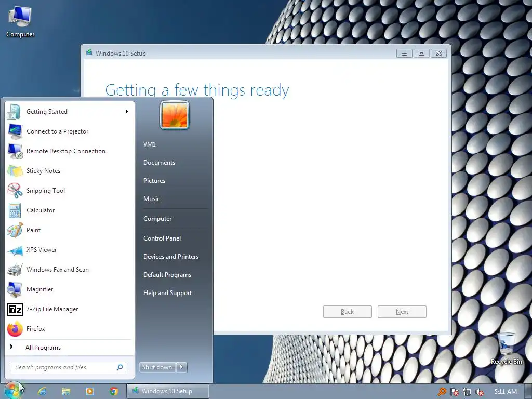
Task: Click the search magnifier in the Start search box
Action: (120, 367)
